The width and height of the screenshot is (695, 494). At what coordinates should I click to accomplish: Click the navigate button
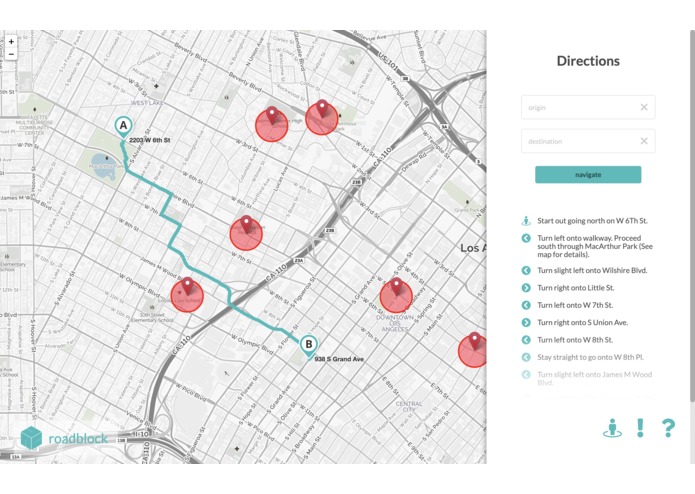tap(588, 175)
